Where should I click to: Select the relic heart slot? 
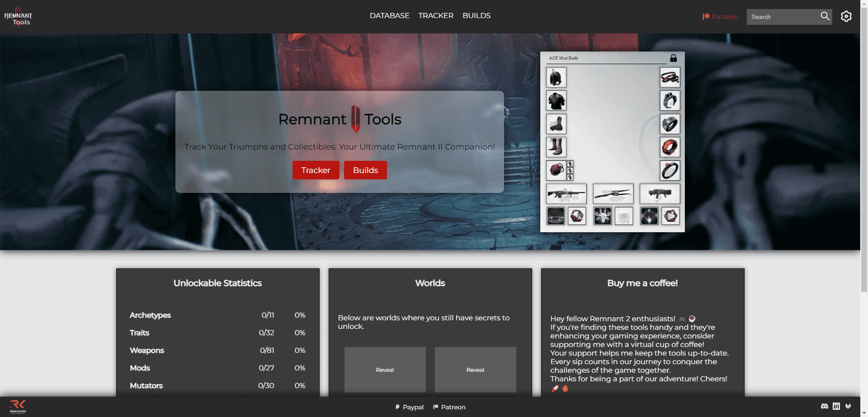tap(556, 170)
